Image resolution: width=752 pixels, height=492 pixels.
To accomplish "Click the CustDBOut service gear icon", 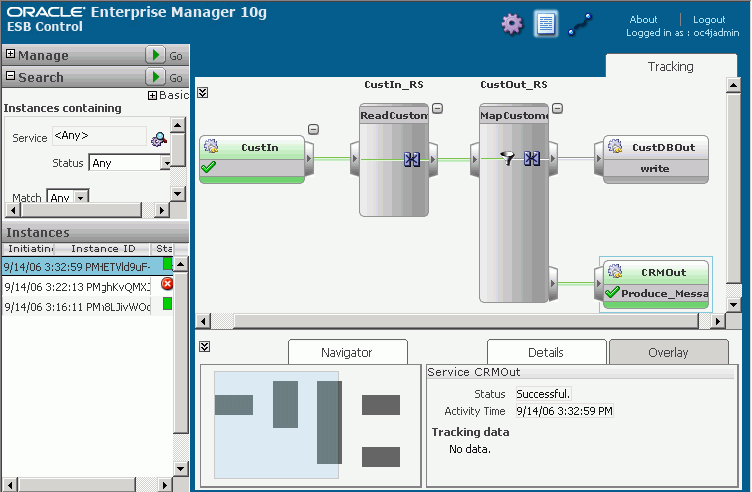I will pos(615,146).
